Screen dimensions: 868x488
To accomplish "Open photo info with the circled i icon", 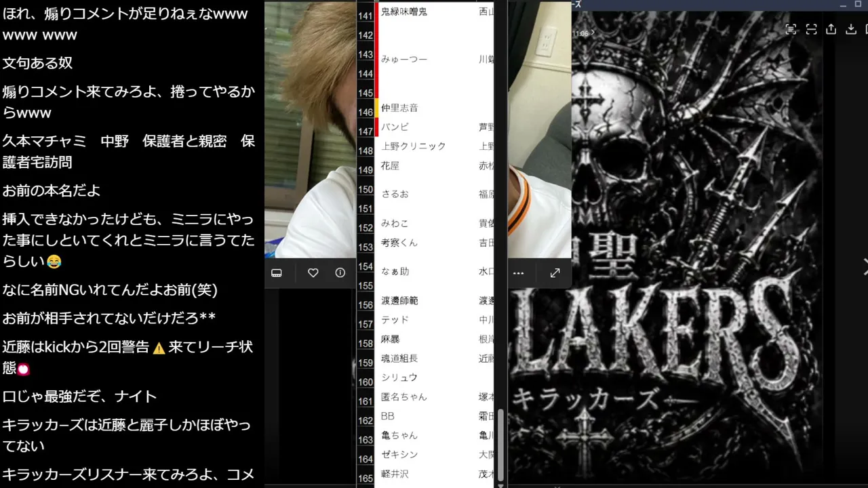I will [x=340, y=273].
